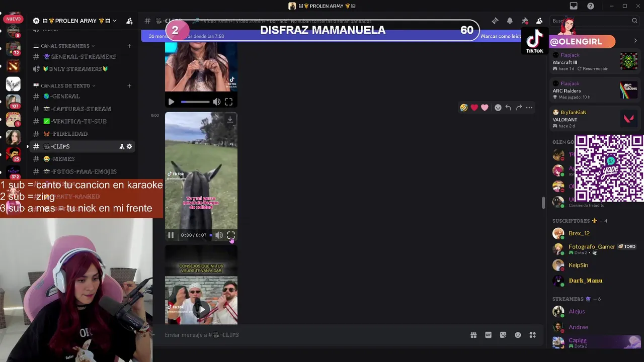This screenshot has height=362, width=644.
Task: Send a gift icon in message bar
Action: [x=473, y=335]
